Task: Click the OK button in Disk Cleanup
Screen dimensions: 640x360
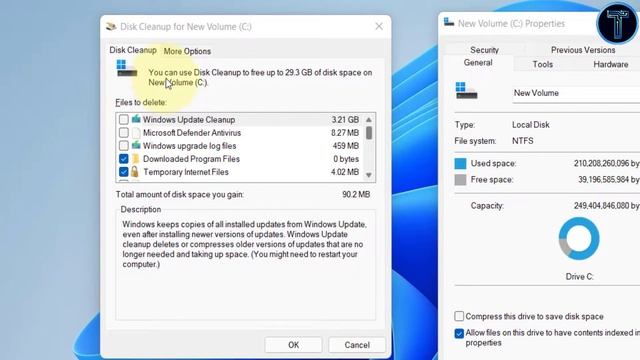Action: tap(293, 345)
